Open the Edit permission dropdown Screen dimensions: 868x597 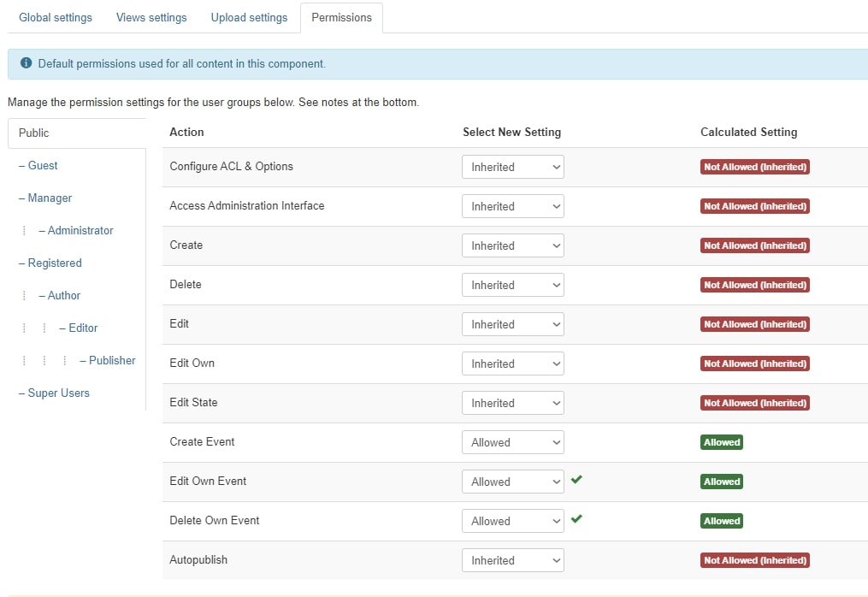pos(512,324)
